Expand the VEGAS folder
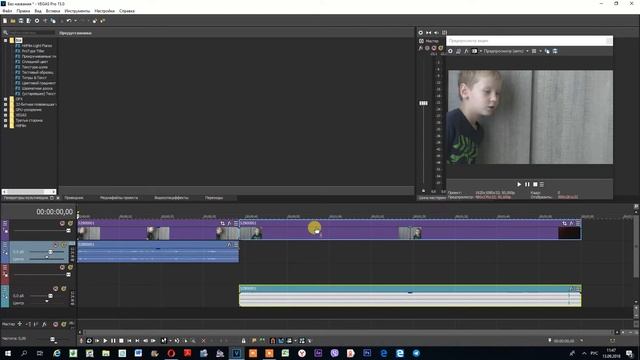Image resolution: width=640 pixels, height=360 pixels. (6, 115)
